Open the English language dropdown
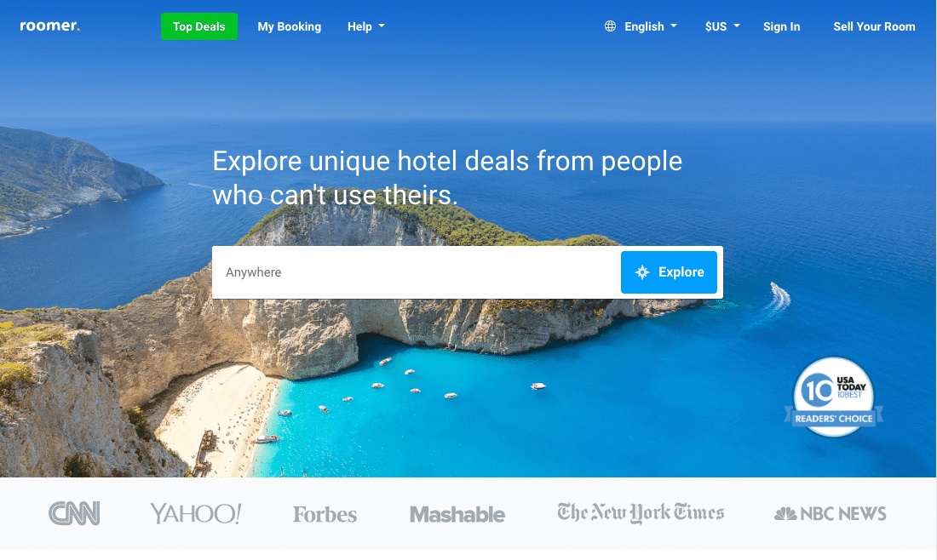 pos(641,26)
